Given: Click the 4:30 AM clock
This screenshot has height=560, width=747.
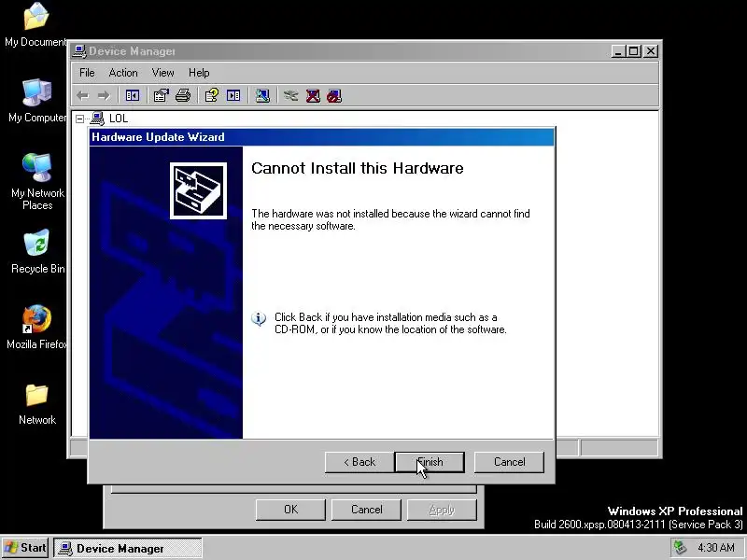Looking at the screenshot, I should (716, 548).
